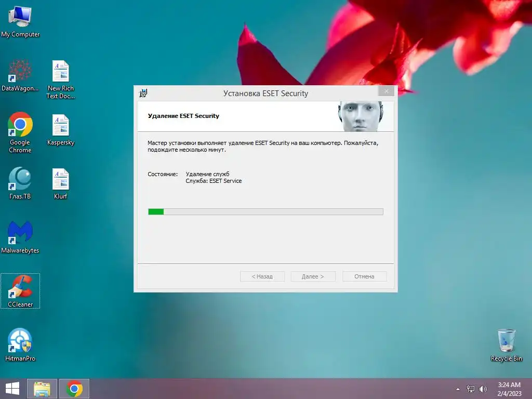This screenshot has height=399, width=532.
Task: Open the taskbar clock showing 3:24 AM
Action: coord(509,389)
